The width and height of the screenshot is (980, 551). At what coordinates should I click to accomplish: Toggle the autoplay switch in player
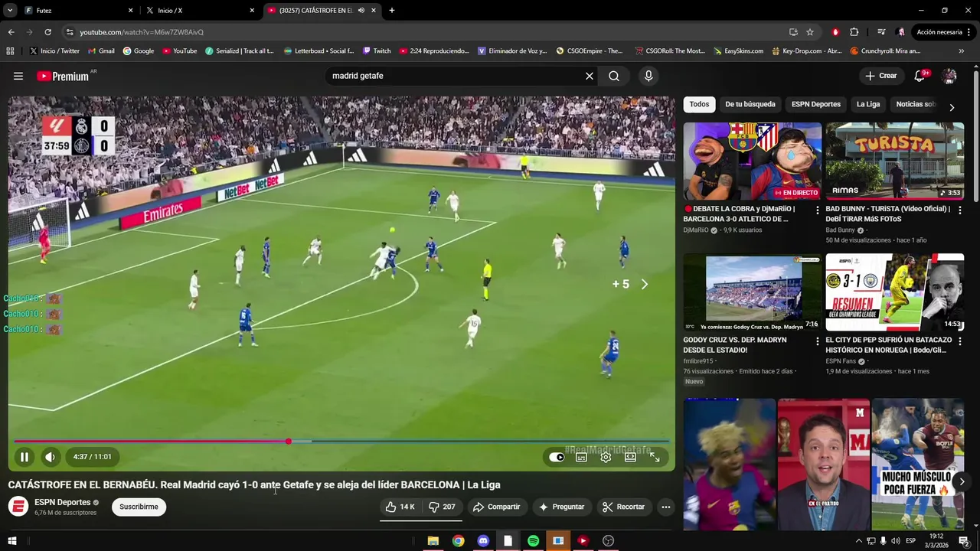click(x=557, y=457)
